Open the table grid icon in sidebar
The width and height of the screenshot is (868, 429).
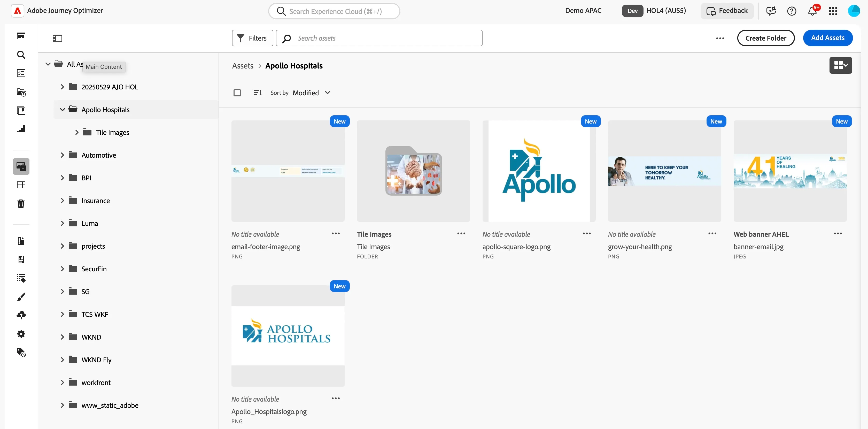click(21, 185)
